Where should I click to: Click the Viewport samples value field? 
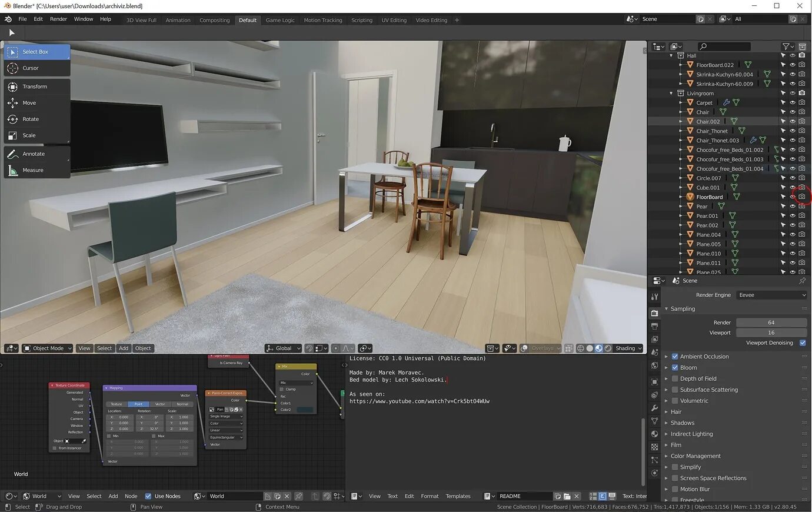[x=771, y=333]
